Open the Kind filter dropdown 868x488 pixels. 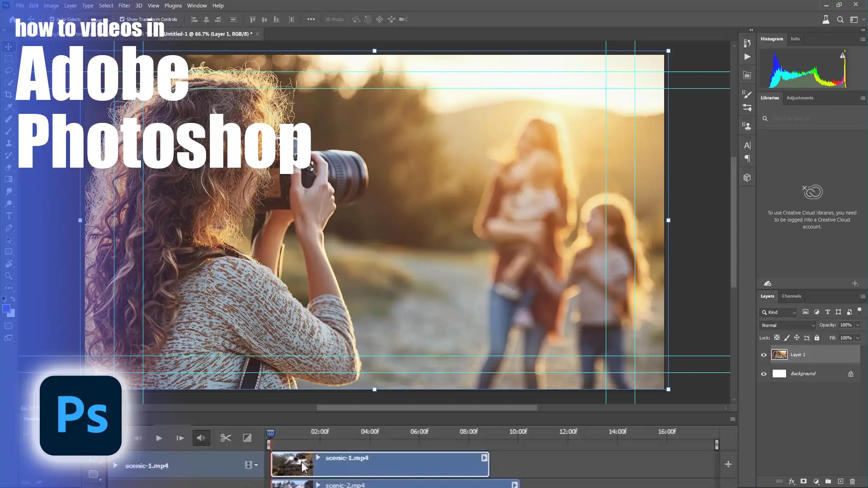point(778,312)
